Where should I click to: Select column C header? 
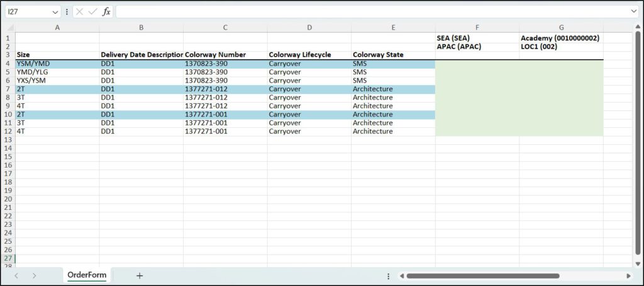tap(225, 28)
